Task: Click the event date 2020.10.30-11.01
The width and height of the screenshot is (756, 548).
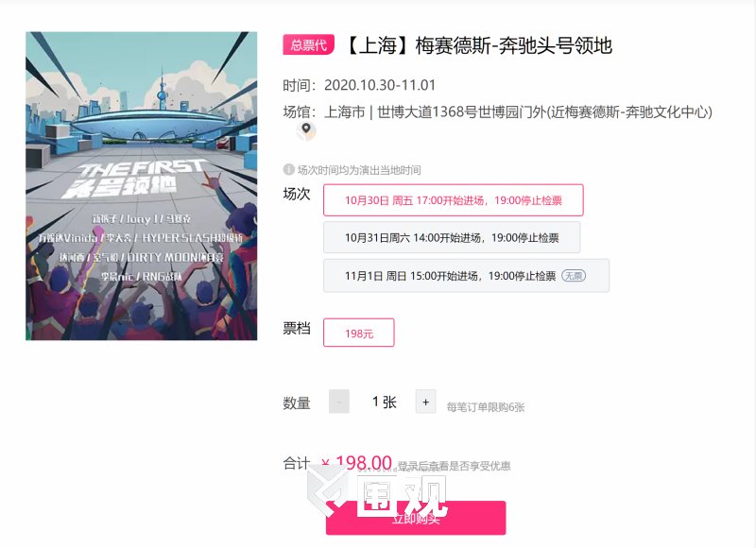Action: click(385, 84)
